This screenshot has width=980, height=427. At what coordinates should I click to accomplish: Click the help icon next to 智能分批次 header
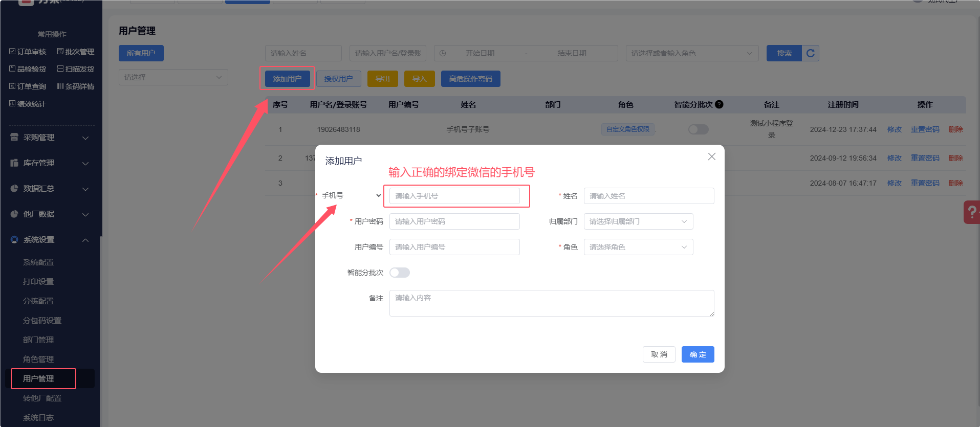coord(719,104)
